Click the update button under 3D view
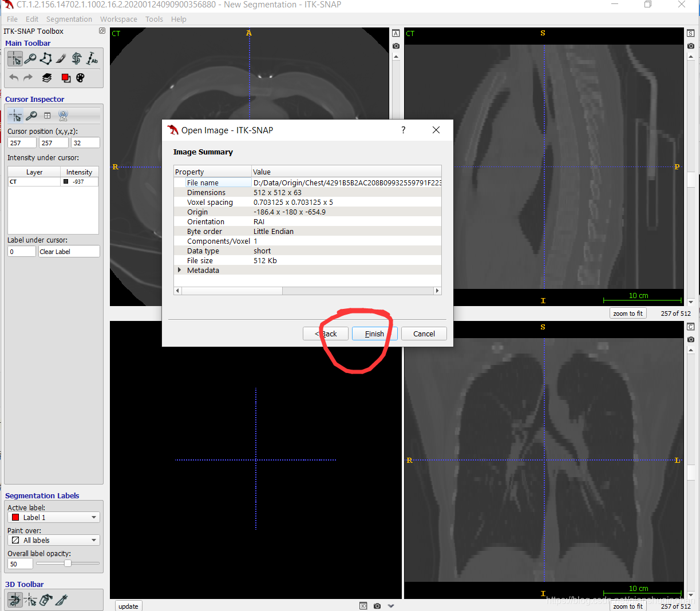 128,606
